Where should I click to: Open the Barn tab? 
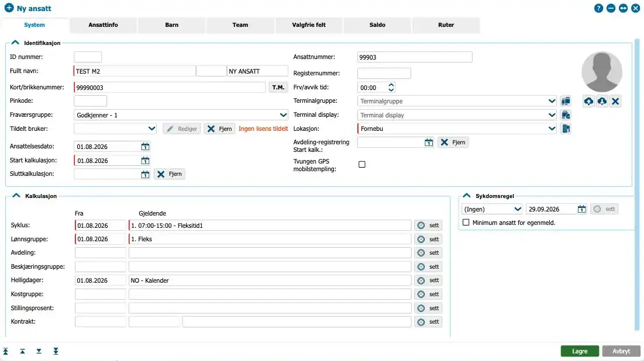(172, 25)
